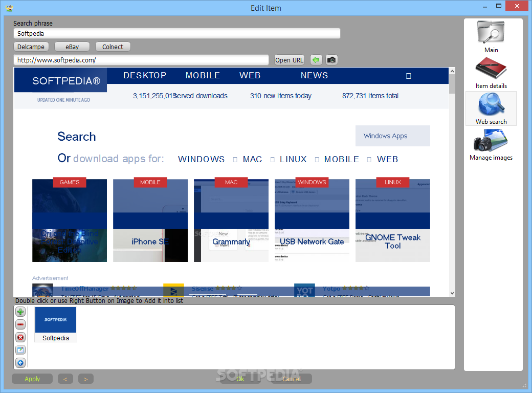The height and width of the screenshot is (393, 532).
Task: Open Item details in sidebar
Action: pos(491,73)
